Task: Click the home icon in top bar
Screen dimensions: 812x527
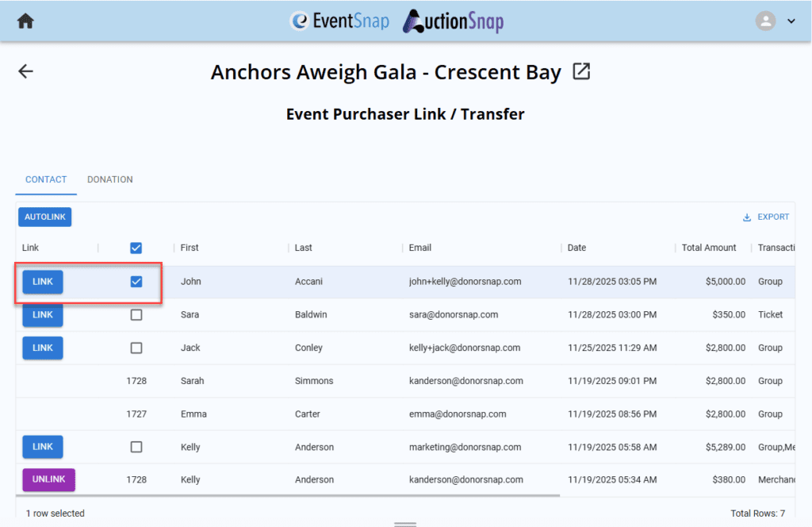Action: pyautogui.click(x=25, y=21)
